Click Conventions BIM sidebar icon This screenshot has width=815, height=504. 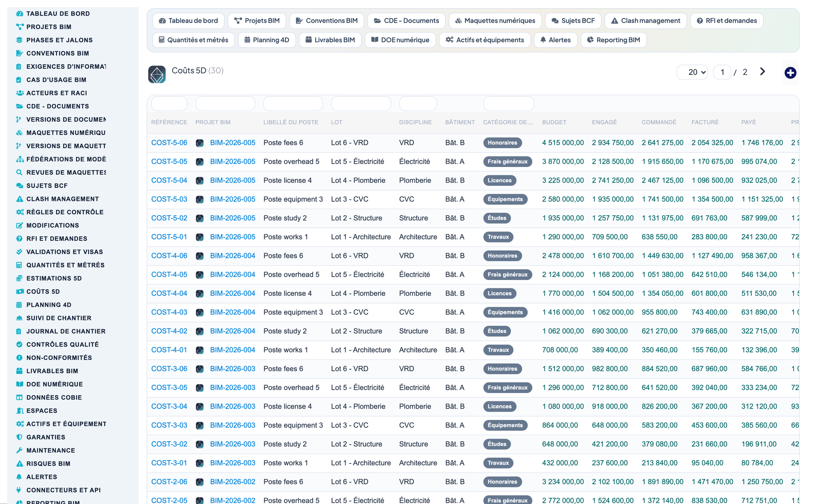(x=19, y=53)
